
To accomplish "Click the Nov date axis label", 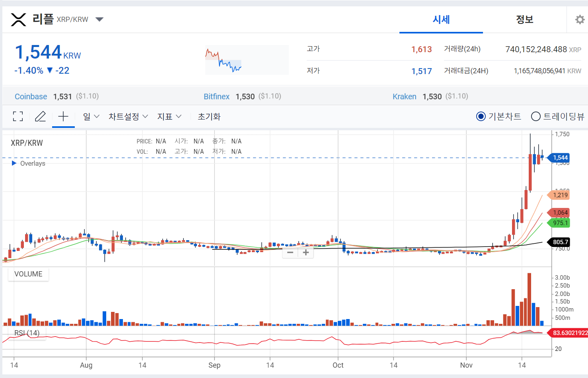I will 466,365.
